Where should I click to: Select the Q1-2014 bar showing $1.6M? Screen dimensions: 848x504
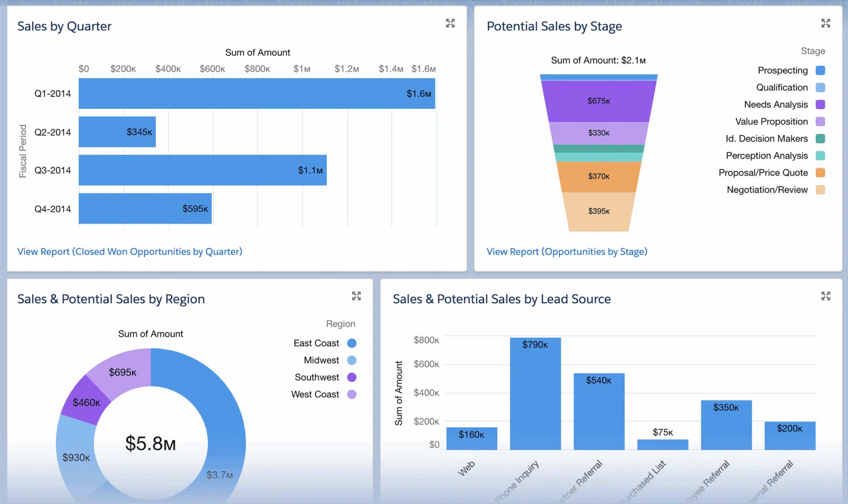tap(257, 94)
